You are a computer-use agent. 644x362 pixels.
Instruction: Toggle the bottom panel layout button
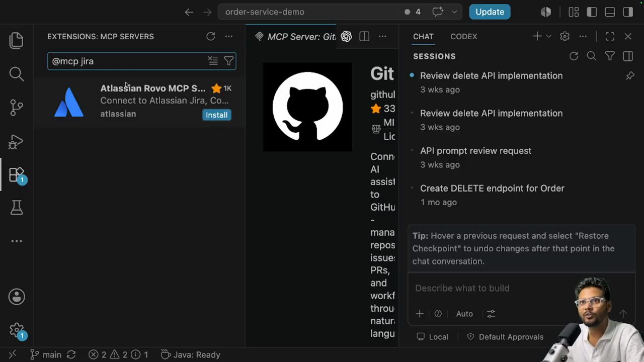click(610, 12)
